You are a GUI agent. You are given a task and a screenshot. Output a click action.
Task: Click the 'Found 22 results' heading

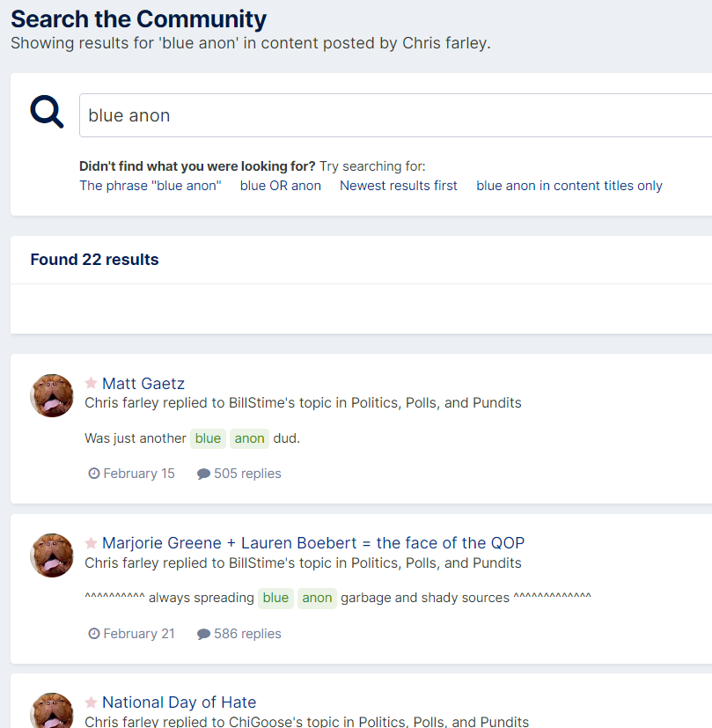(94, 260)
